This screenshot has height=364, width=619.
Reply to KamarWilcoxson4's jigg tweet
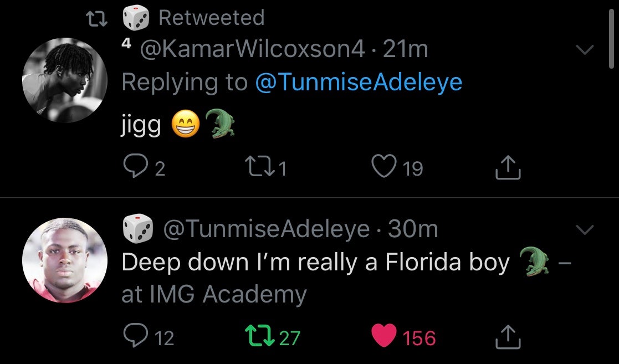pyautogui.click(x=133, y=168)
